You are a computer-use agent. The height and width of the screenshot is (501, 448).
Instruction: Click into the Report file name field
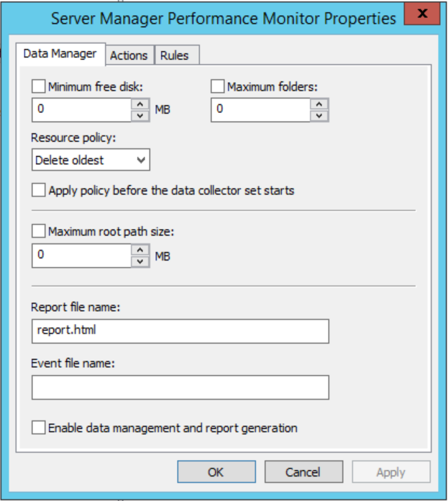click(180, 331)
